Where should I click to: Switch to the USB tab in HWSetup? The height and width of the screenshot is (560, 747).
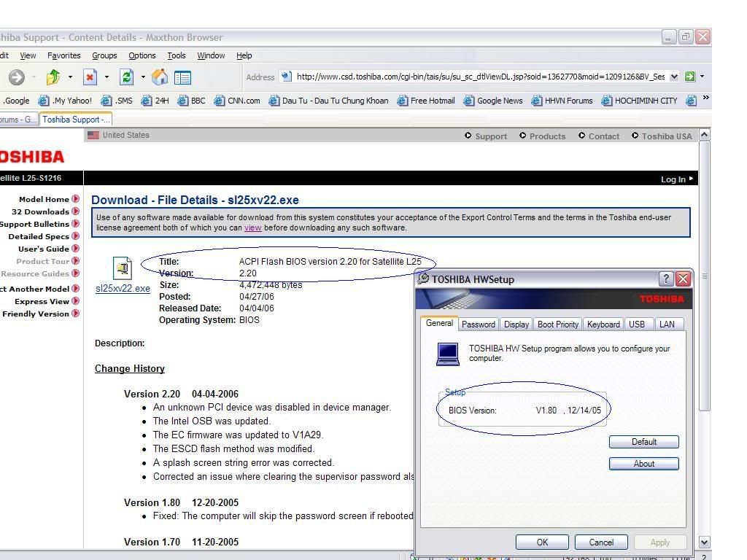(637, 324)
